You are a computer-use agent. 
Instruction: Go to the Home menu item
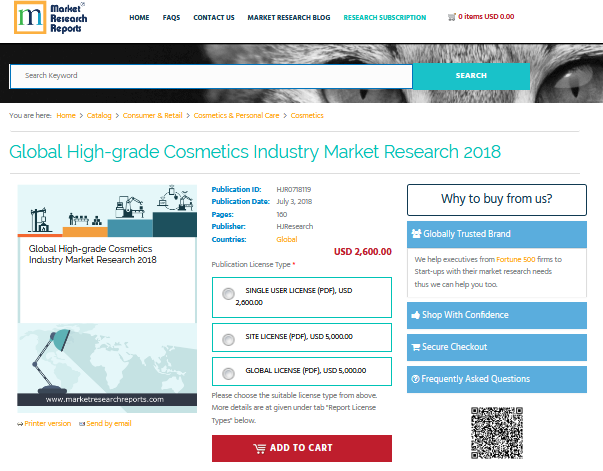pyautogui.click(x=139, y=18)
